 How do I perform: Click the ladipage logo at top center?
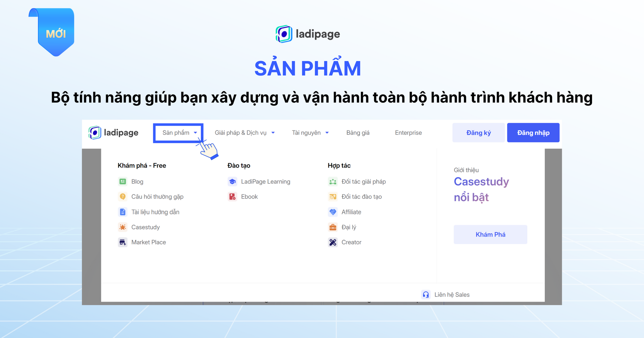308,34
